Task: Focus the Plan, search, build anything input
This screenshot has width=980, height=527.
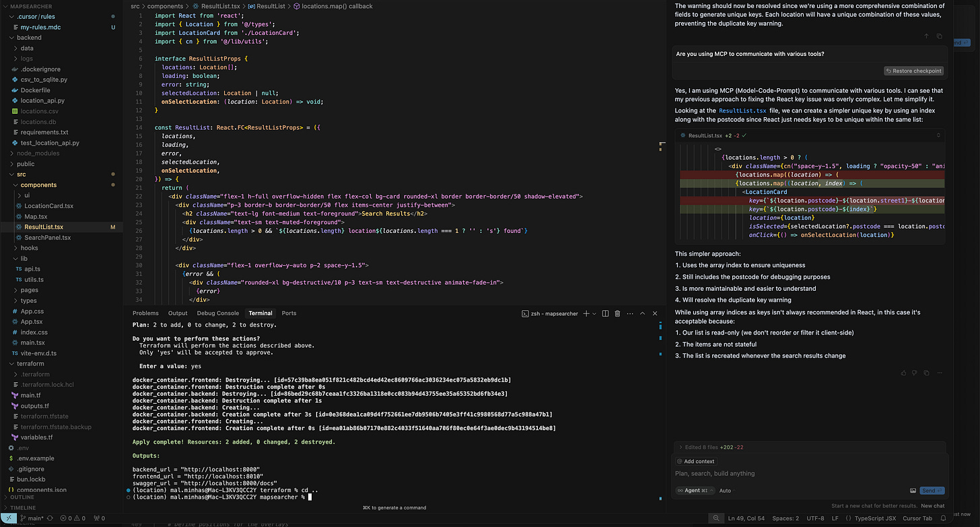Action: (x=810, y=474)
